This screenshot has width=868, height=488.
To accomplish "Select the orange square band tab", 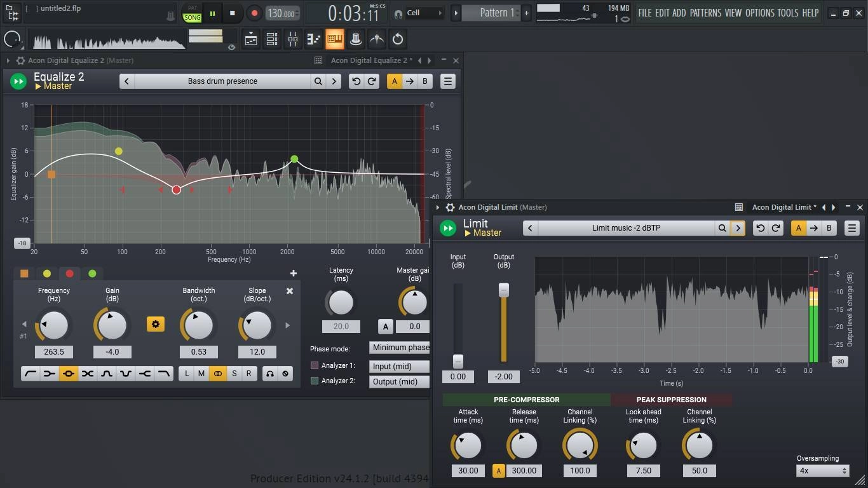I will 24,273.
